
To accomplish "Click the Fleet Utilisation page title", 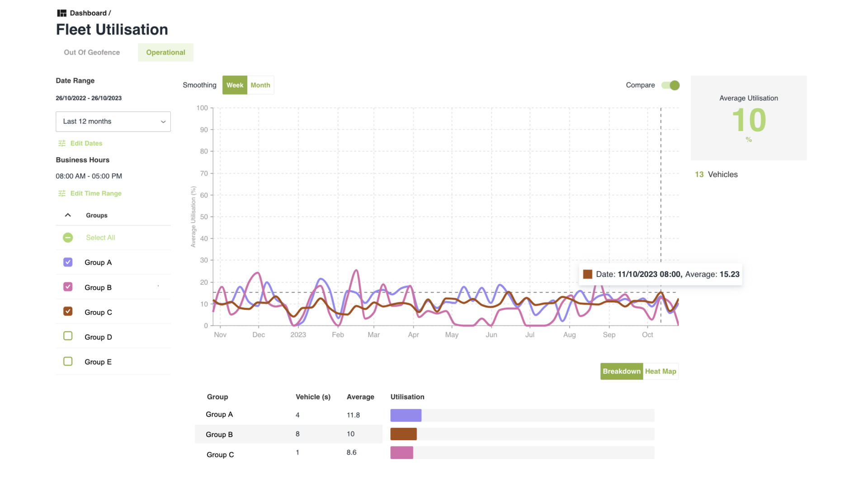I will 112,29.
